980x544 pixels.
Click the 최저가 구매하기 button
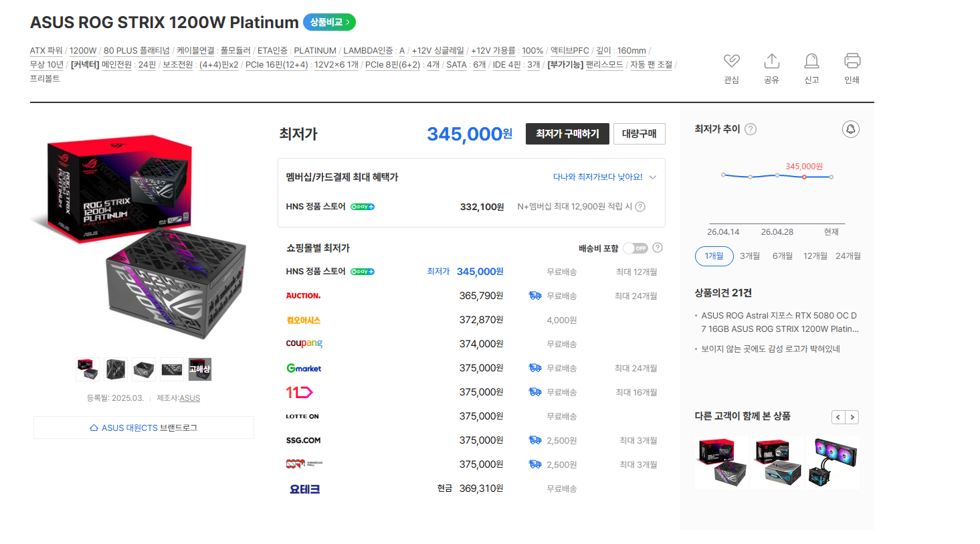(x=567, y=134)
